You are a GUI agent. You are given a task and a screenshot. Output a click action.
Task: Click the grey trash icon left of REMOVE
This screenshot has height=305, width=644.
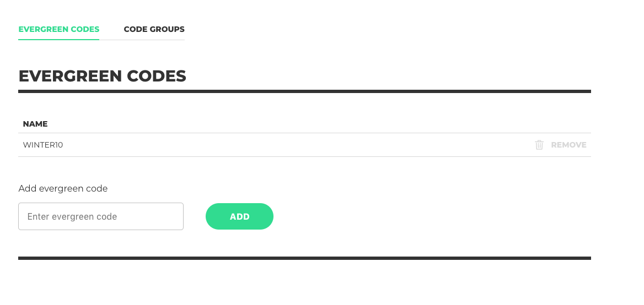(x=539, y=145)
